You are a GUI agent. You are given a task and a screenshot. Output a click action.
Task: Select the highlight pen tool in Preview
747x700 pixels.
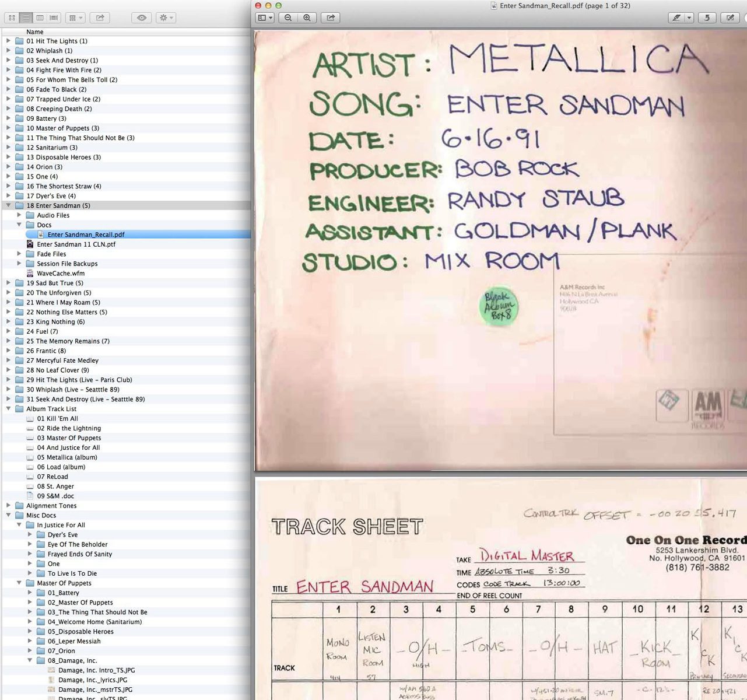click(676, 18)
